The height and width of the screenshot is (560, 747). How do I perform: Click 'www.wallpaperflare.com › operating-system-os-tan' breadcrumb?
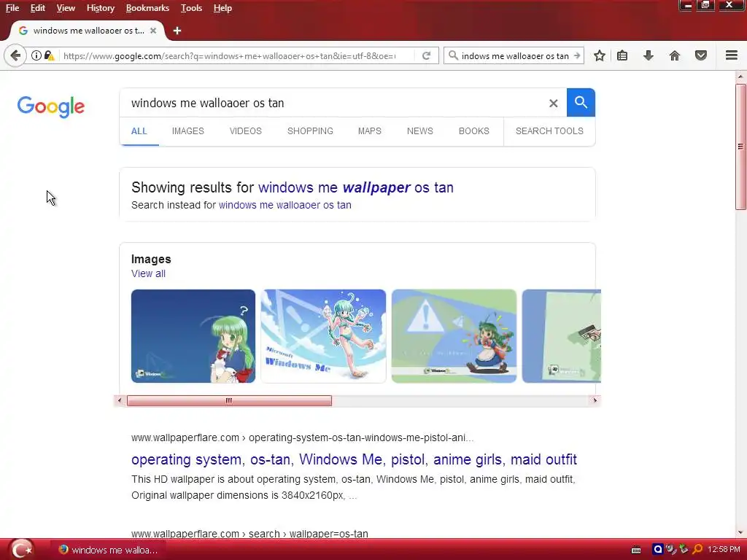click(x=303, y=437)
